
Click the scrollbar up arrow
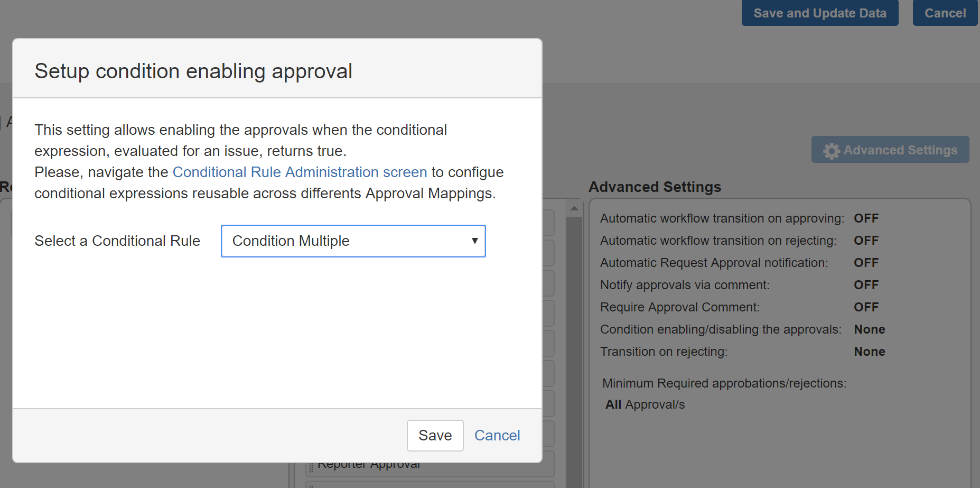point(574,209)
